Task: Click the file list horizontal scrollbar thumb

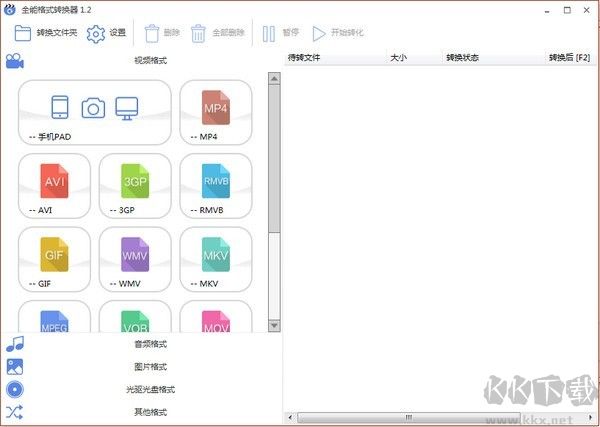Action: click(x=409, y=417)
